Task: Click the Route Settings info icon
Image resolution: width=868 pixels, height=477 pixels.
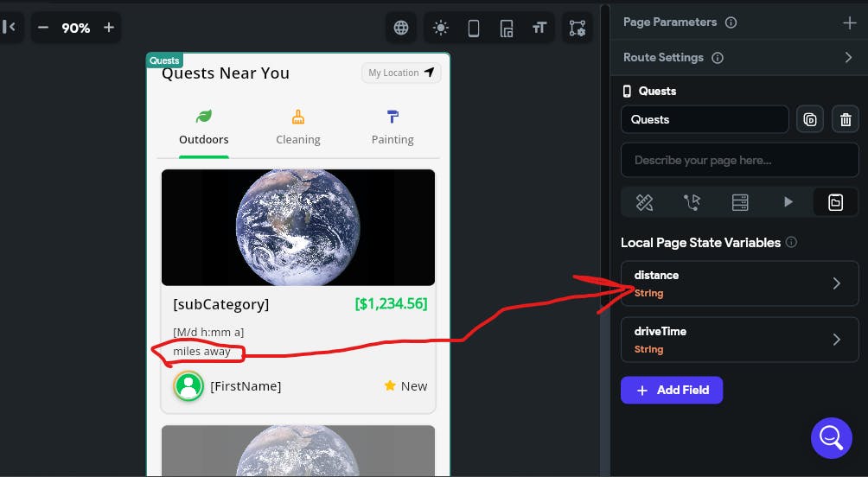Action: pyautogui.click(x=718, y=58)
